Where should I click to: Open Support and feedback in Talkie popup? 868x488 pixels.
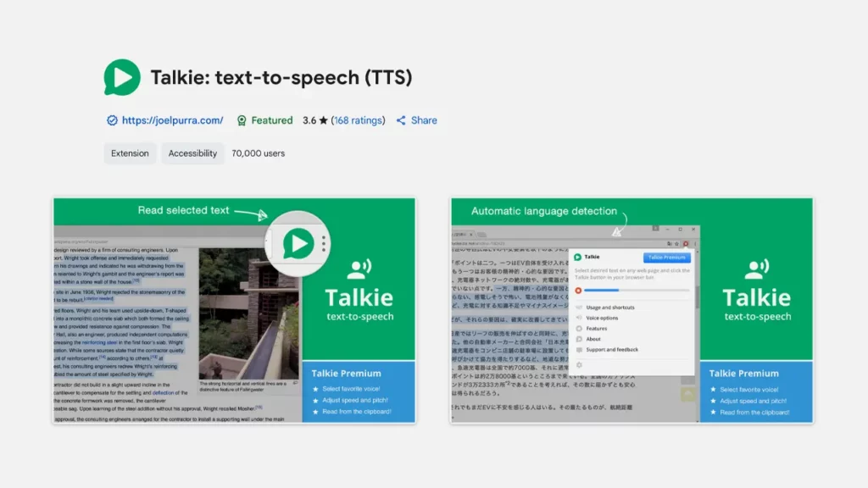point(612,350)
